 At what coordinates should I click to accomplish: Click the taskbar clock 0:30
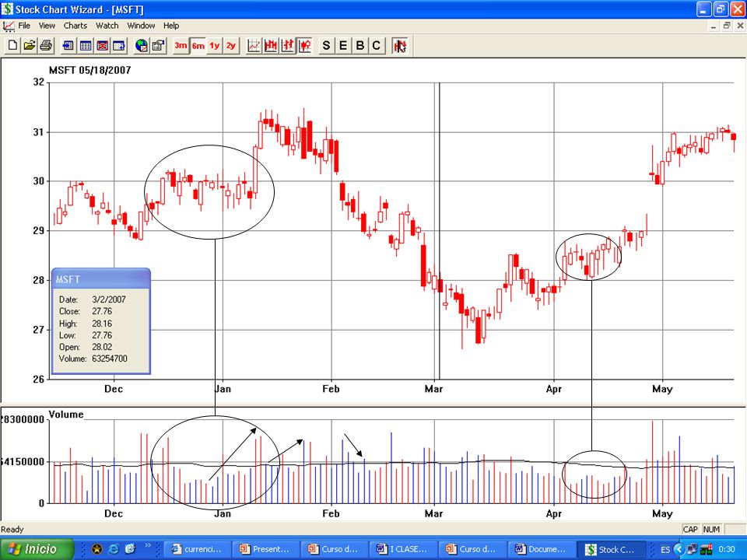727,550
